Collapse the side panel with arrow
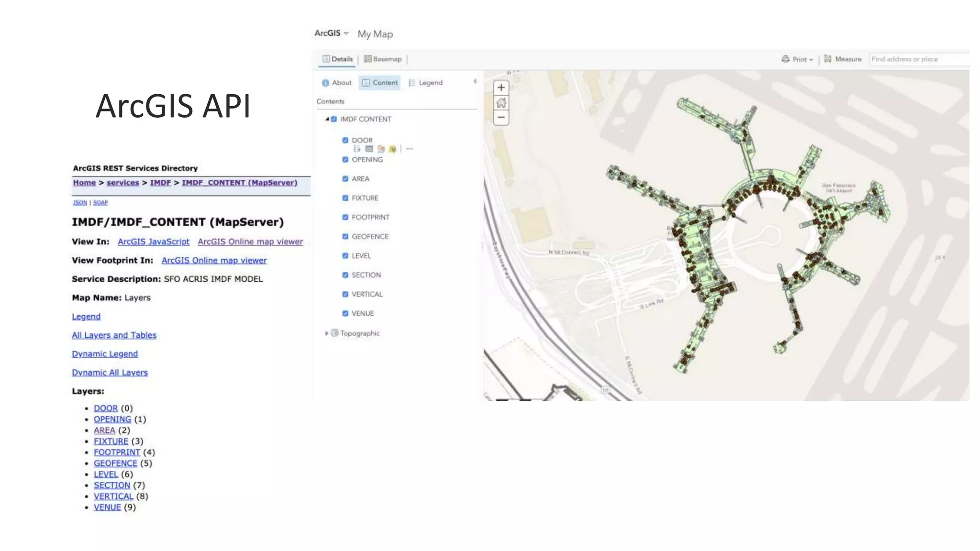980x551 pixels. tap(475, 81)
